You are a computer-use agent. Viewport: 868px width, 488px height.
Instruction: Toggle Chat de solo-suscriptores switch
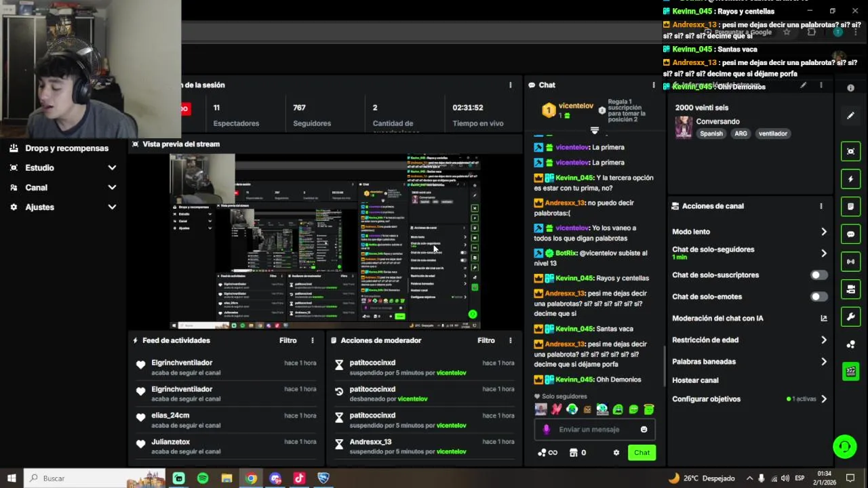[818, 275]
